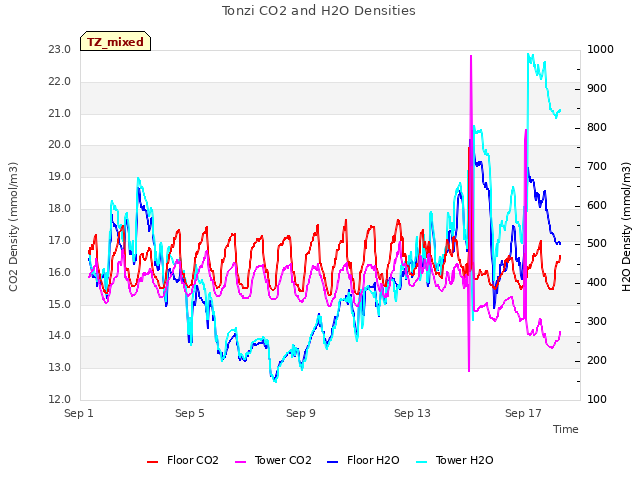Click the cyan Tower H2O legend swatch
Screen dimensions: 640x480
tap(422, 462)
